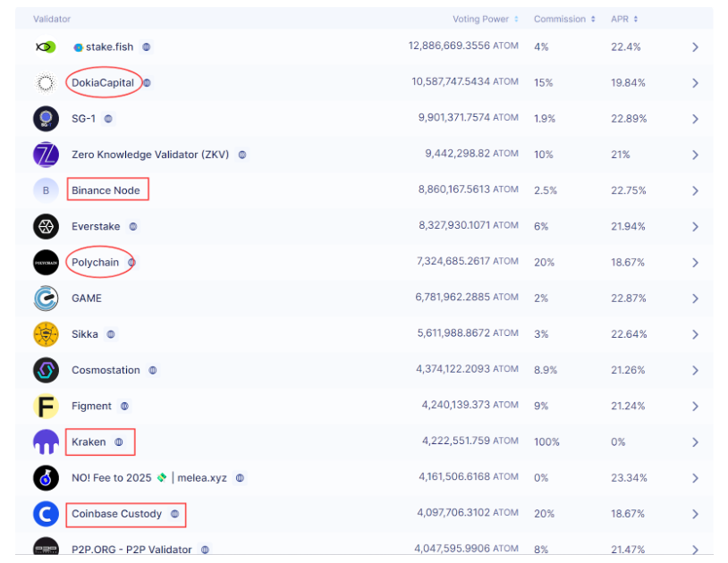This screenshot has height=563, width=728.
Task: Click the badge icon next to Coinbase Custody
Action: point(174,514)
